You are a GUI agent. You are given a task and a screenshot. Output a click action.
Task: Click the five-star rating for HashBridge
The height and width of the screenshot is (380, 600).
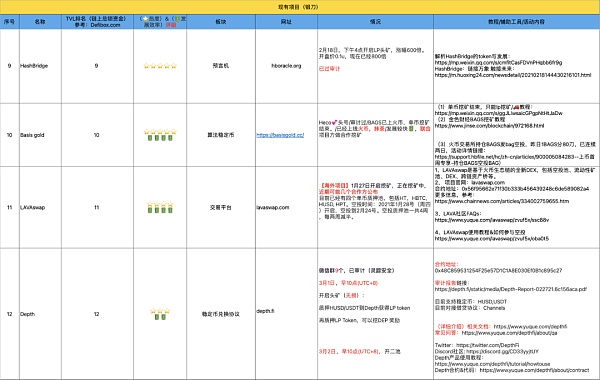click(160, 66)
